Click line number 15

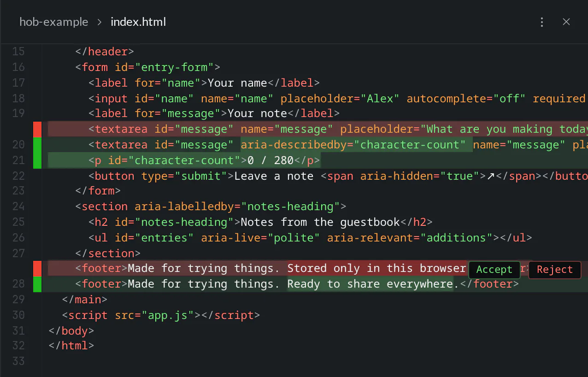(x=18, y=52)
